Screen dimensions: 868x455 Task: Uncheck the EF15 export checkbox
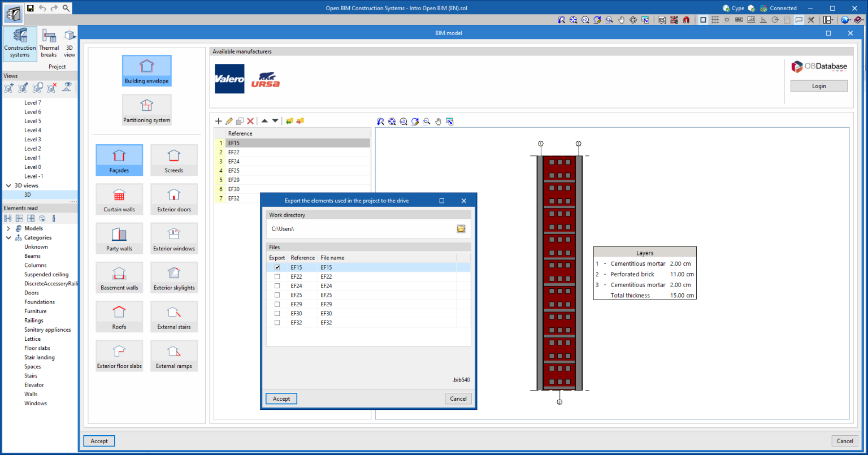tap(277, 267)
